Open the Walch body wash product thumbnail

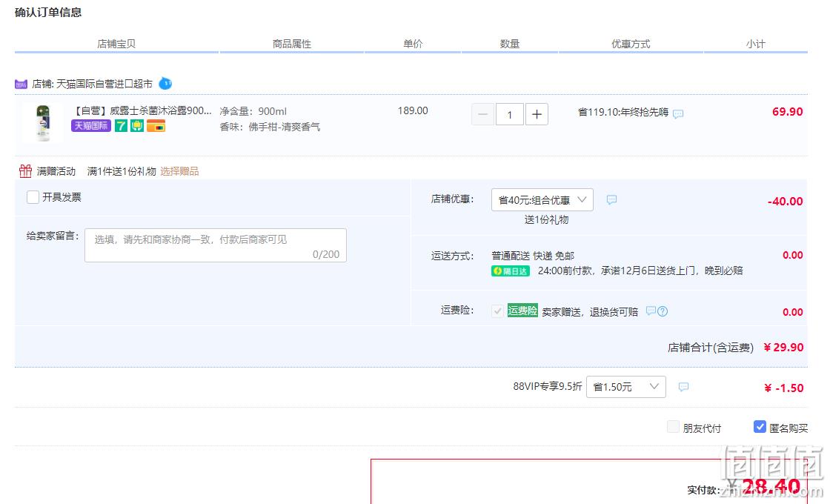tap(43, 123)
